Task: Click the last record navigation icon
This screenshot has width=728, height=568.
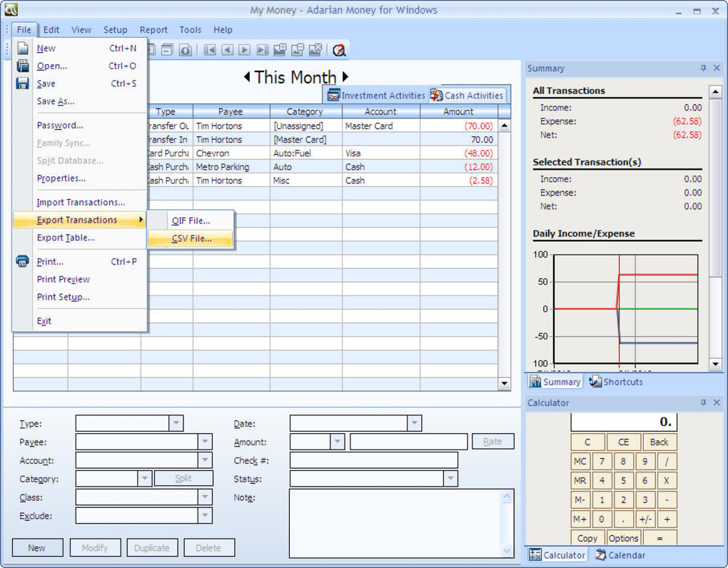Action: click(x=262, y=50)
